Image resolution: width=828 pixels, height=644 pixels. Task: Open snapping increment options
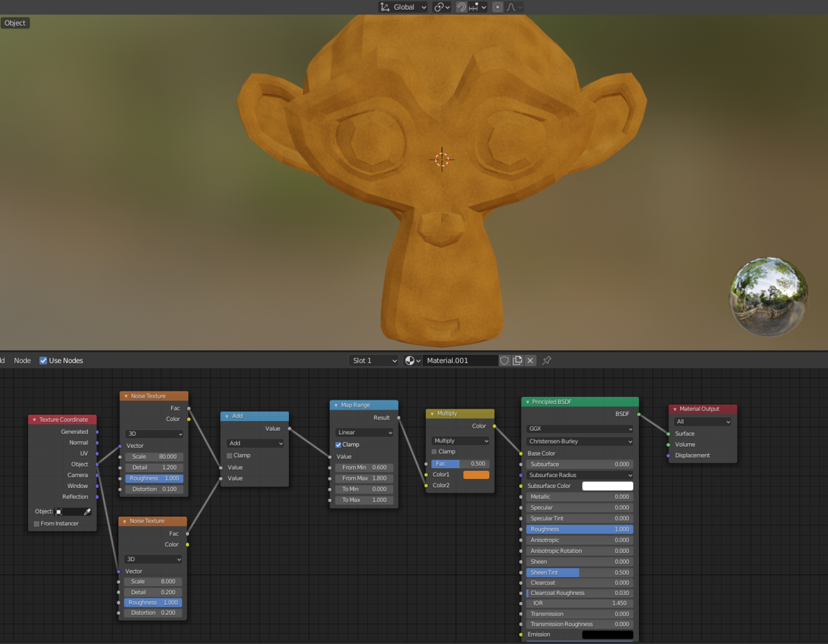point(477,7)
